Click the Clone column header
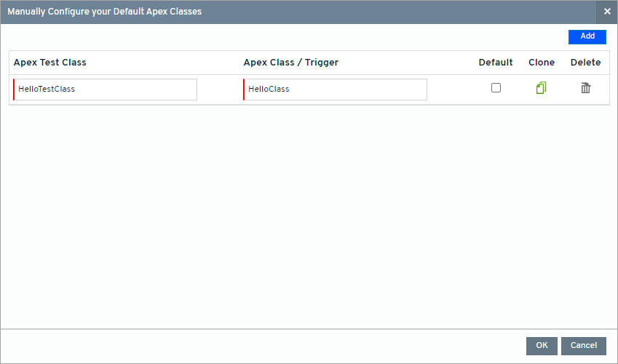The width and height of the screenshot is (618, 364). (542, 63)
